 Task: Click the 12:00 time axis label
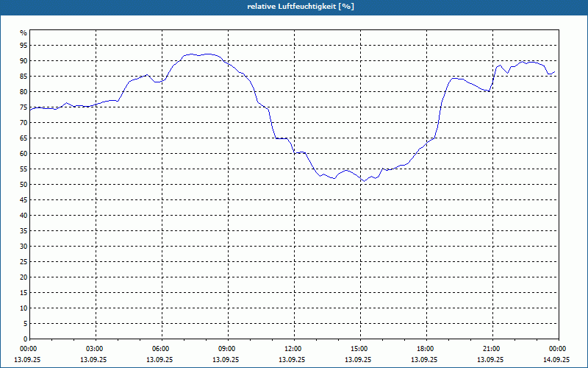pos(295,349)
